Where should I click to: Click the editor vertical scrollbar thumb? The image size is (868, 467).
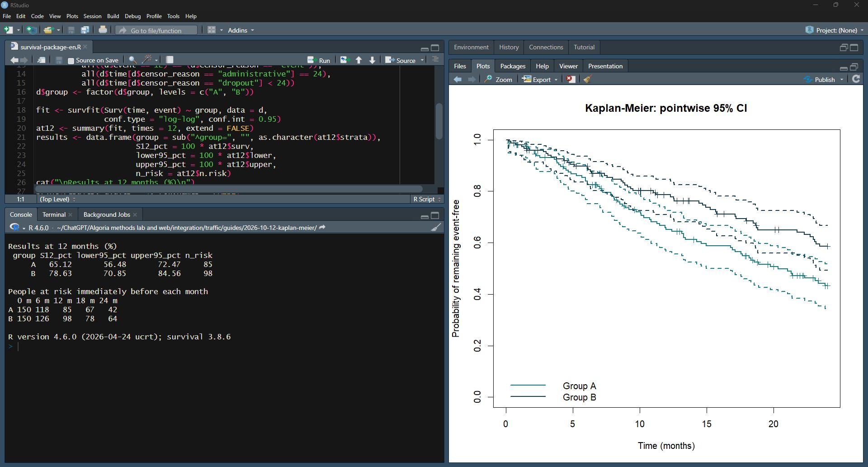(x=439, y=121)
